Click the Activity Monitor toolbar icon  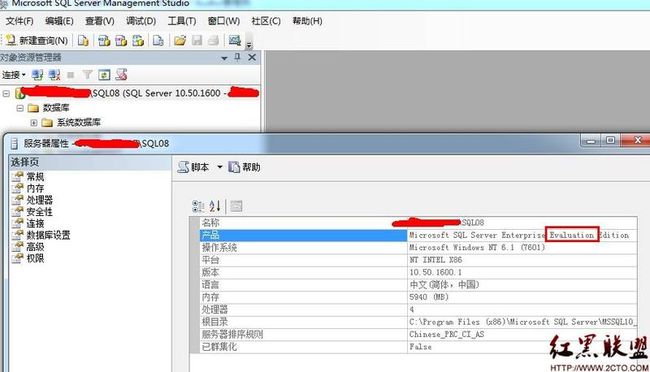tap(235, 40)
